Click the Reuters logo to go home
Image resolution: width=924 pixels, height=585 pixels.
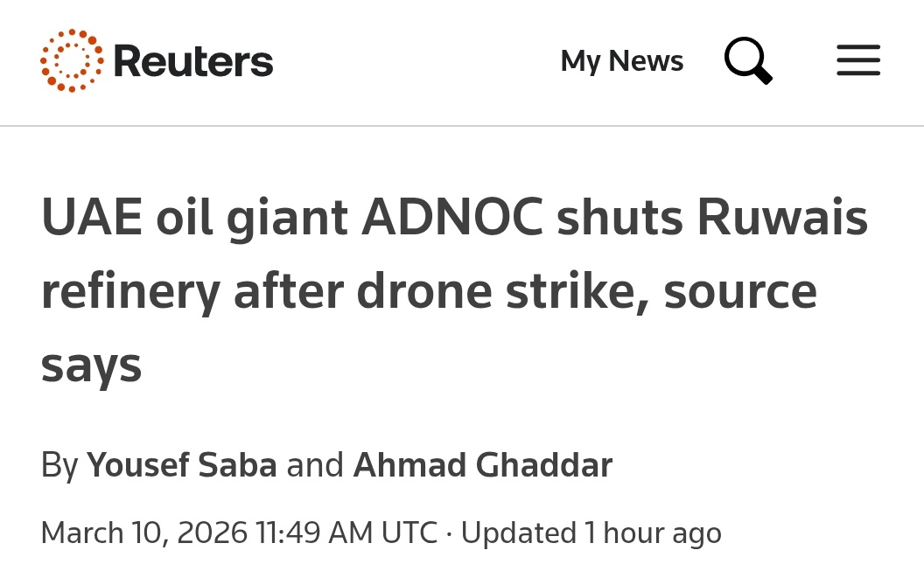(x=156, y=59)
